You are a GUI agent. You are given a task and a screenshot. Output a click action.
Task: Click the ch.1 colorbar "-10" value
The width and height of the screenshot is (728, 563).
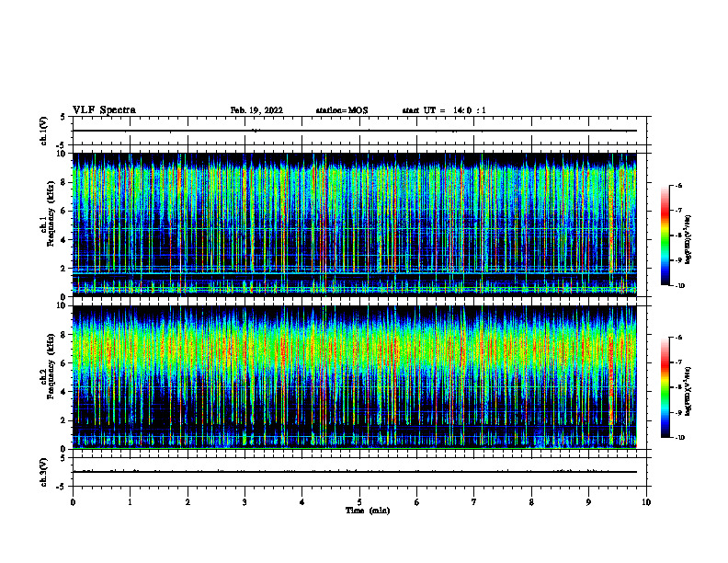click(680, 286)
